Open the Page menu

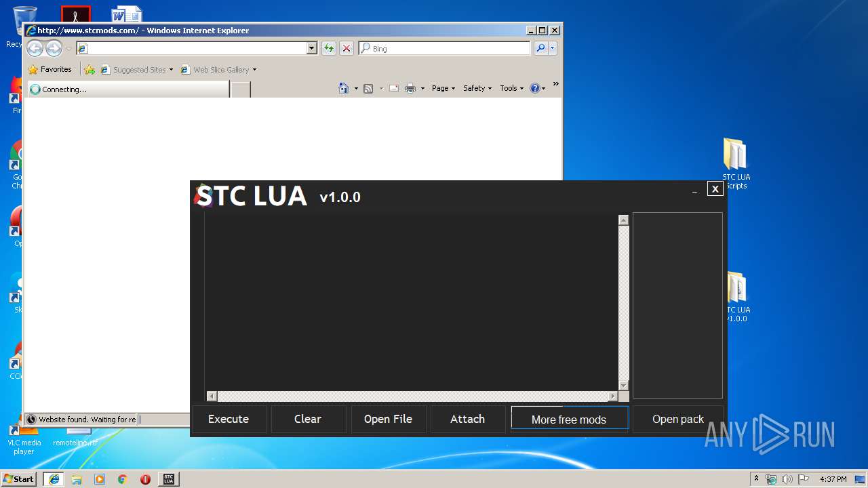tap(443, 88)
